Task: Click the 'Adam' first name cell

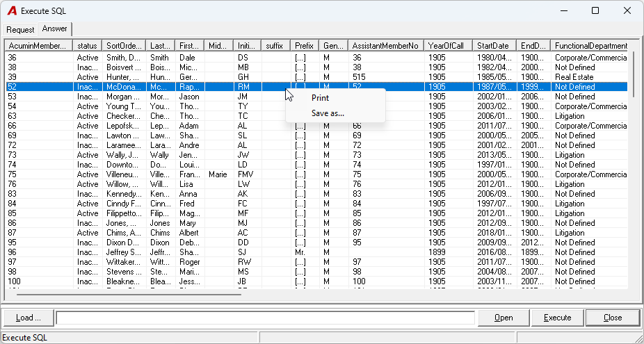Action: 190,126
